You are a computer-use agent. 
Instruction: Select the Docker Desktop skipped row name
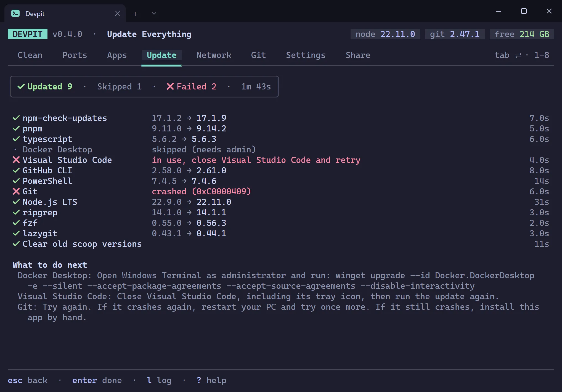(57, 150)
